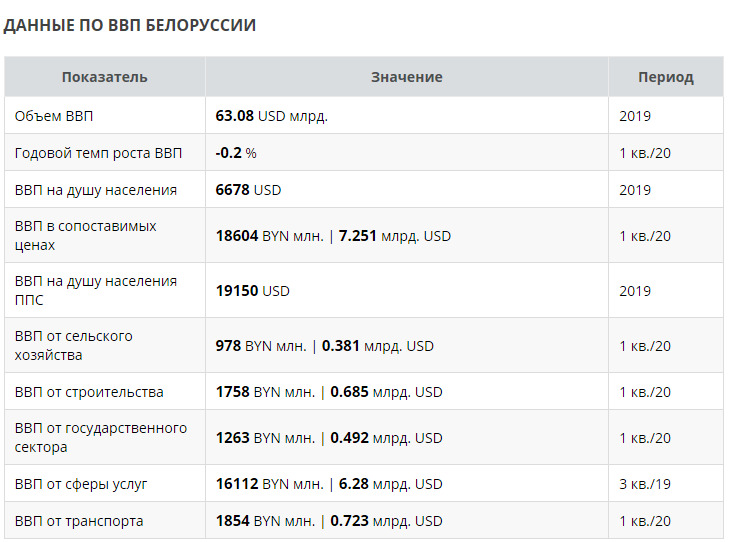This screenshot has height=542, width=733.
Task: Select ВВП от сферы услуг label
Action: pyautogui.click(x=81, y=484)
